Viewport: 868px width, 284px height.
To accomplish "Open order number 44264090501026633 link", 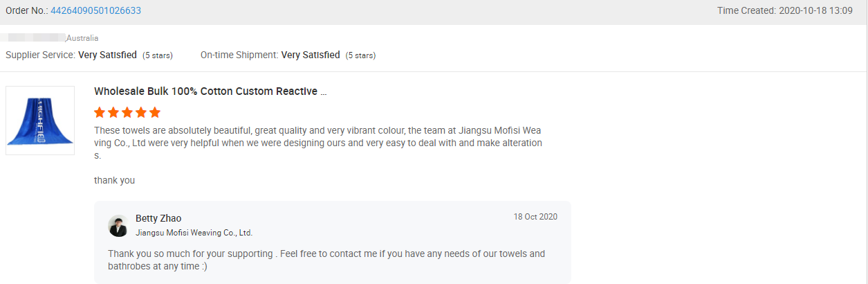I will click(96, 10).
